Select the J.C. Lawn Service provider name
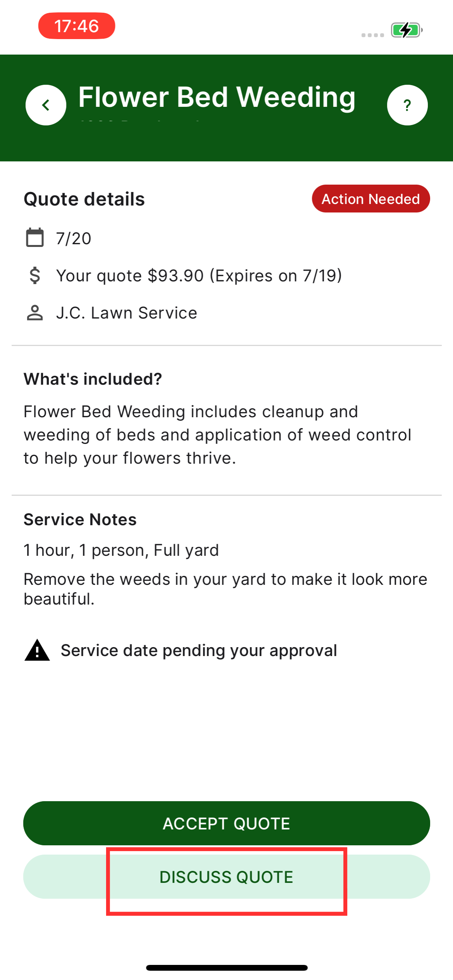 127,313
